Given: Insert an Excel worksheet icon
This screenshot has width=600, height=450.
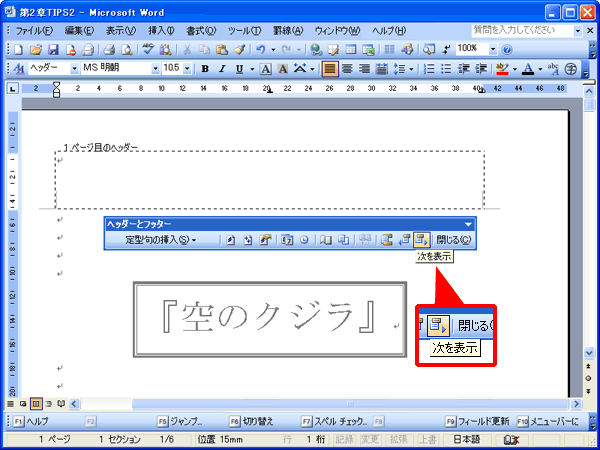Looking at the screenshot, I should point(368,49).
